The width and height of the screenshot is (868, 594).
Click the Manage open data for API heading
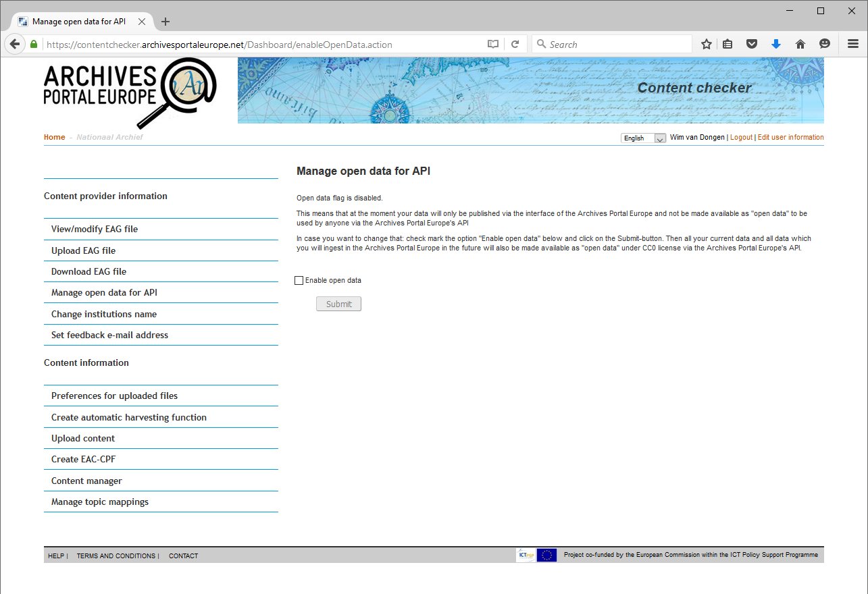363,171
